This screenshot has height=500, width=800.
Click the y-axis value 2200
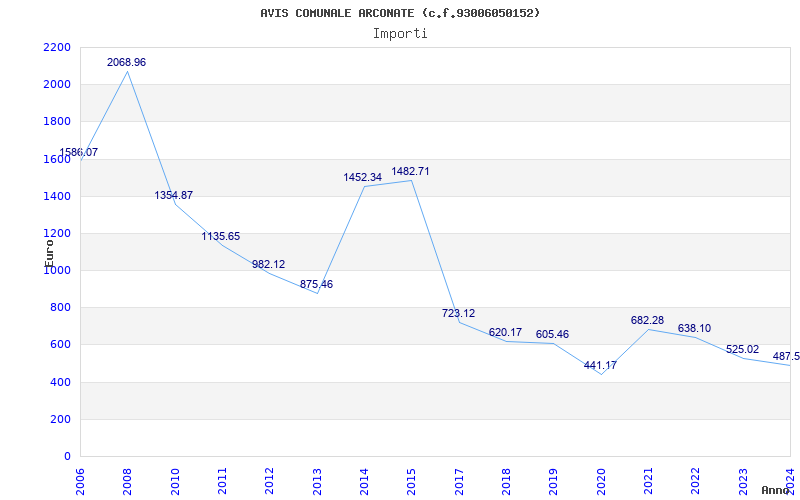tap(57, 47)
